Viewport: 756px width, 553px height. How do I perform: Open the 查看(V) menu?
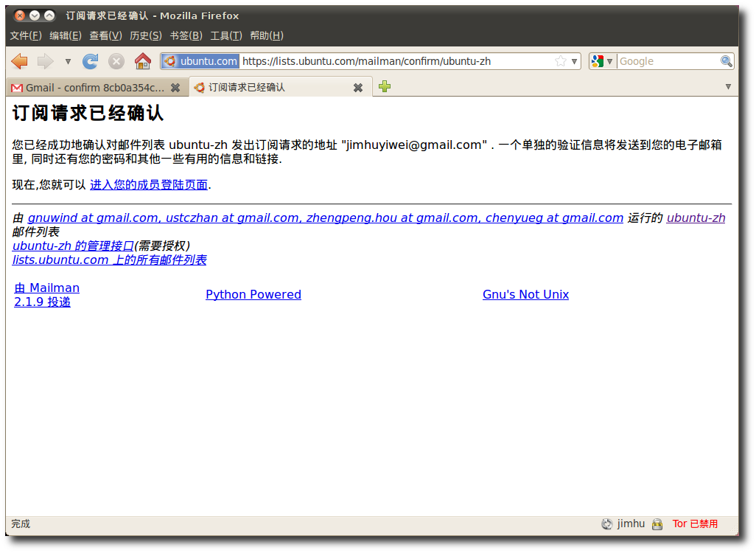point(105,35)
